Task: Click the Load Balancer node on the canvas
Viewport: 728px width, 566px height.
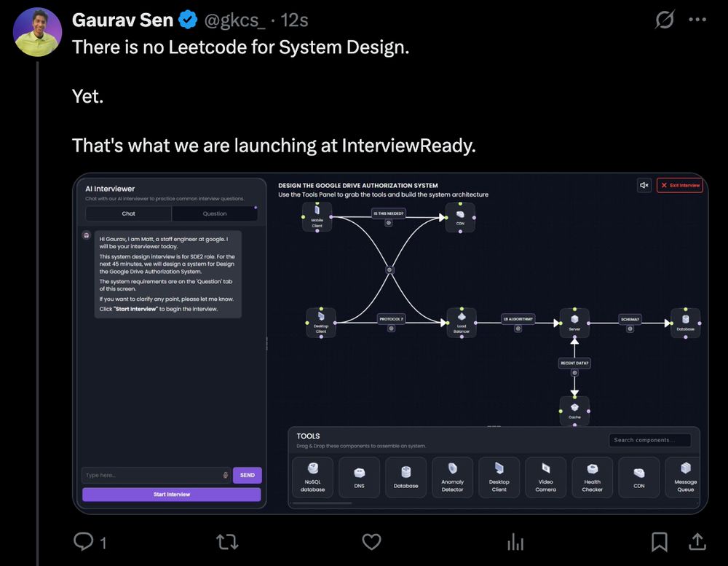Action: [462, 323]
